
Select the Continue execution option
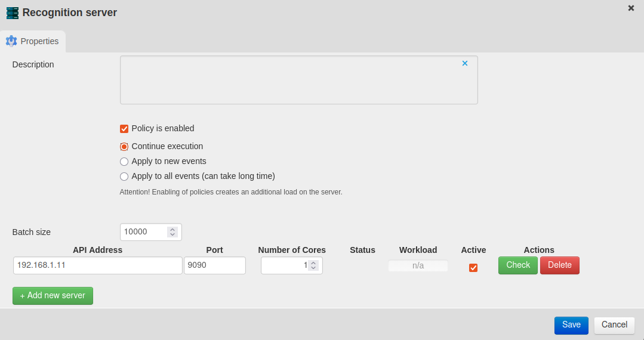[124, 147]
